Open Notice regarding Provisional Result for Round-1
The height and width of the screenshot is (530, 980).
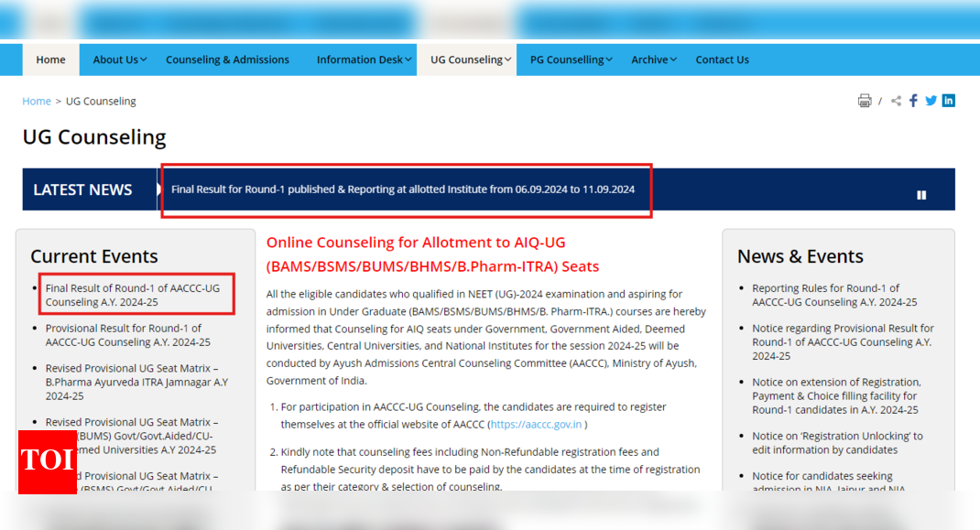(x=843, y=341)
